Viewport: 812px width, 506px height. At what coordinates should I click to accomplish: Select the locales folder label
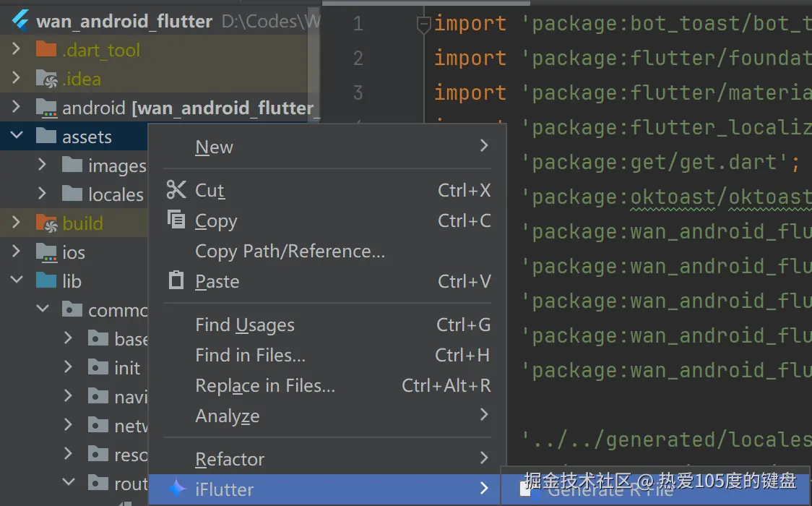tap(116, 194)
